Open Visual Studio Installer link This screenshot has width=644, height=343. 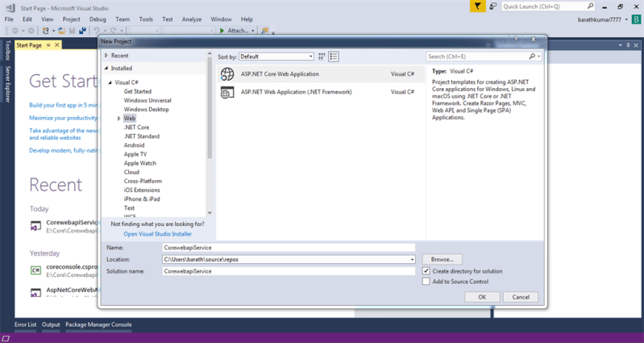(x=158, y=233)
